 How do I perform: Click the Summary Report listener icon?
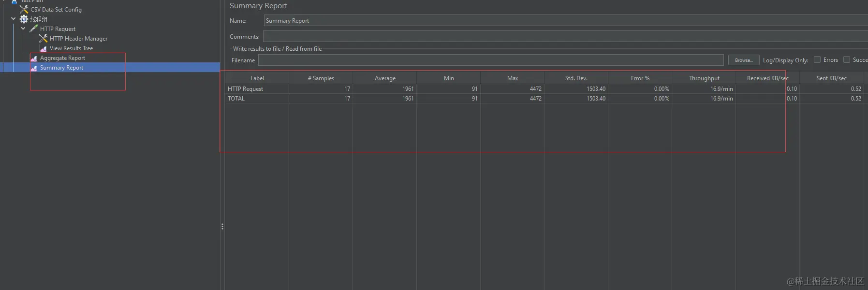pos(33,68)
